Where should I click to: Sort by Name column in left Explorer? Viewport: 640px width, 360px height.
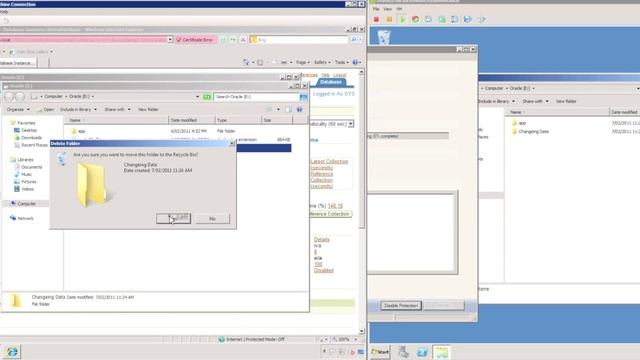pos(117,120)
